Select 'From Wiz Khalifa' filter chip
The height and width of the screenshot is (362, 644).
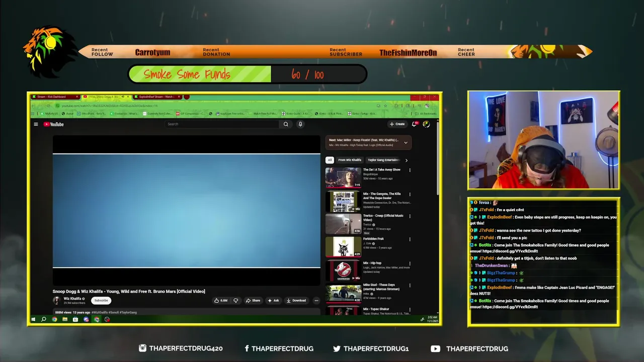(350, 160)
